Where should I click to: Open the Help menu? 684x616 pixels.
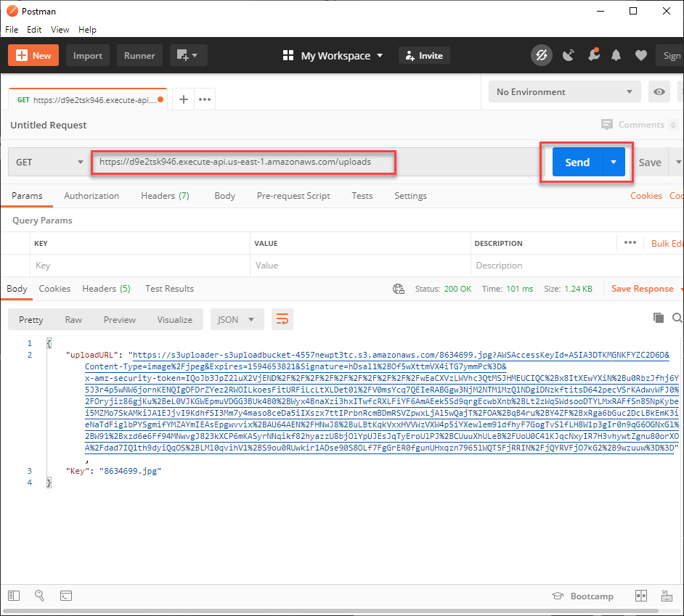[87, 30]
